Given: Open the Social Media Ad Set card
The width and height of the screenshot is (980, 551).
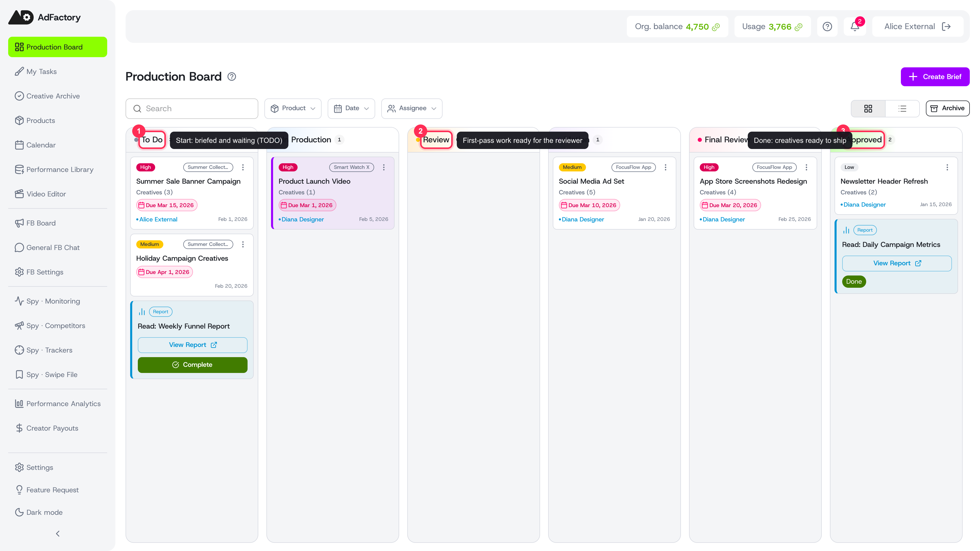Looking at the screenshot, I should coord(614,193).
